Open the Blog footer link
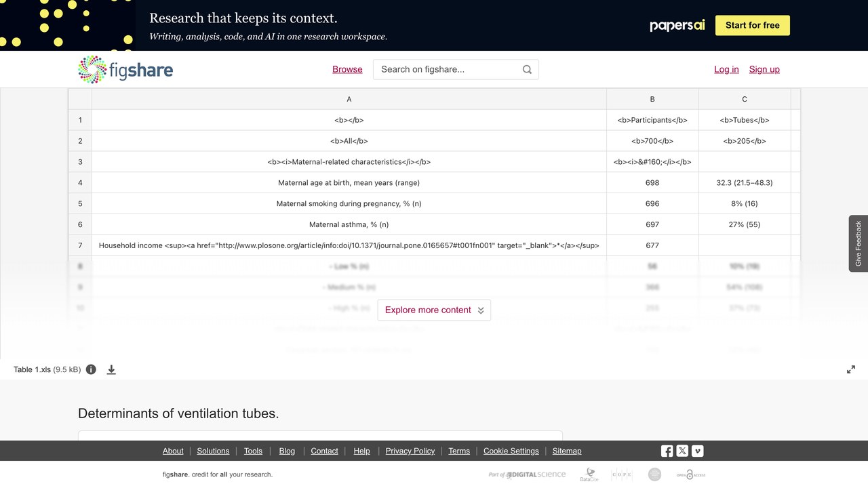The width and height of the screenshot is (868, 488). pos(287,451)
